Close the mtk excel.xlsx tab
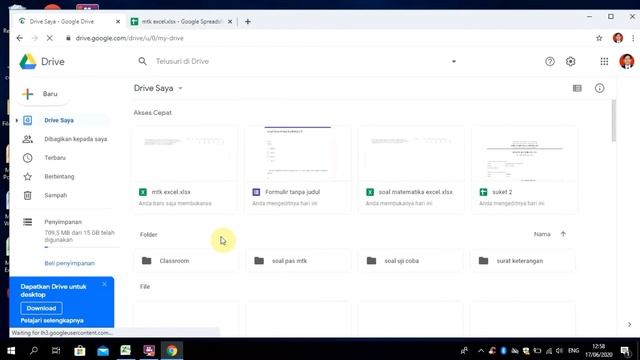The width and height of the screenshot is (640, 360). point(230,22)
